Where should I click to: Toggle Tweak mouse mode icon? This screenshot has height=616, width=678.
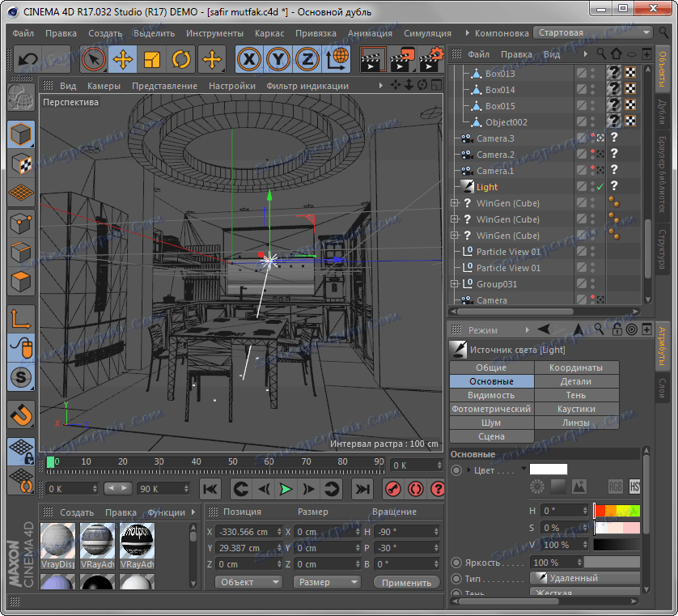(21, 348)
